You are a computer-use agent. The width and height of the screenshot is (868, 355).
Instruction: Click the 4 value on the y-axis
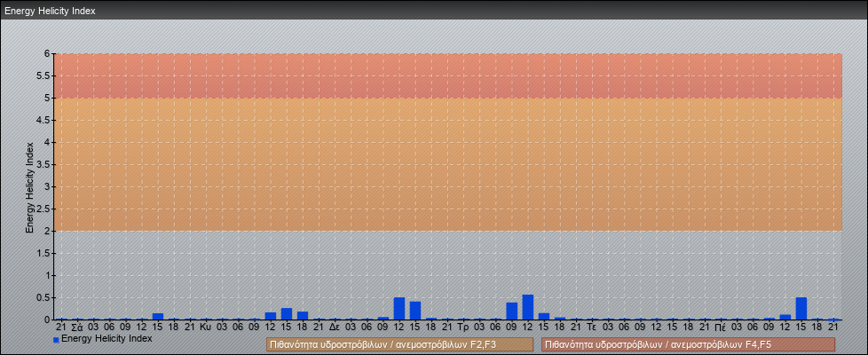48,142
